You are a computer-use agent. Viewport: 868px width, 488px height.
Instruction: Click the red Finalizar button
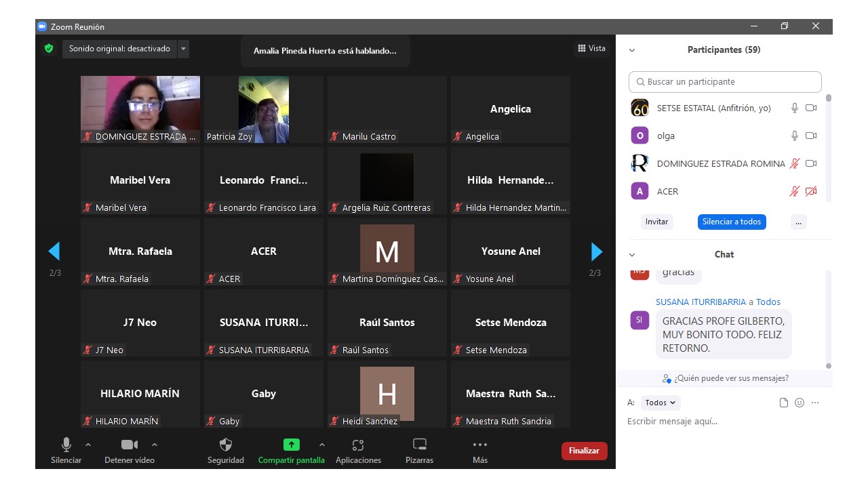coord(585,451)
